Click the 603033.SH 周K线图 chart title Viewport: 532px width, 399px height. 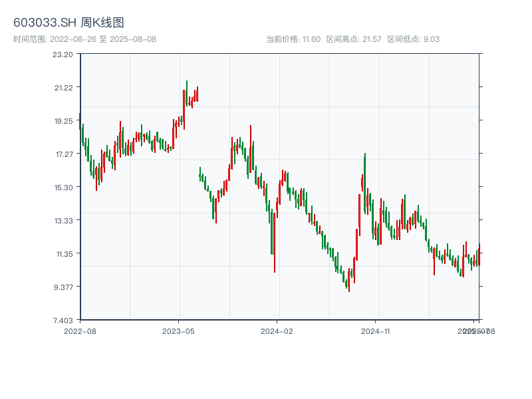[68, 23]
